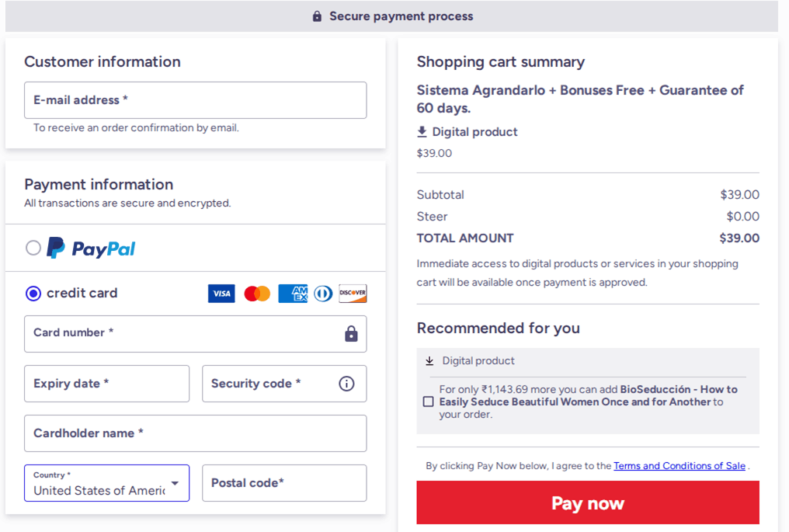Click the security code info icon
The image size is (789, 532).
pyautogui.click(x=346, y=384)
